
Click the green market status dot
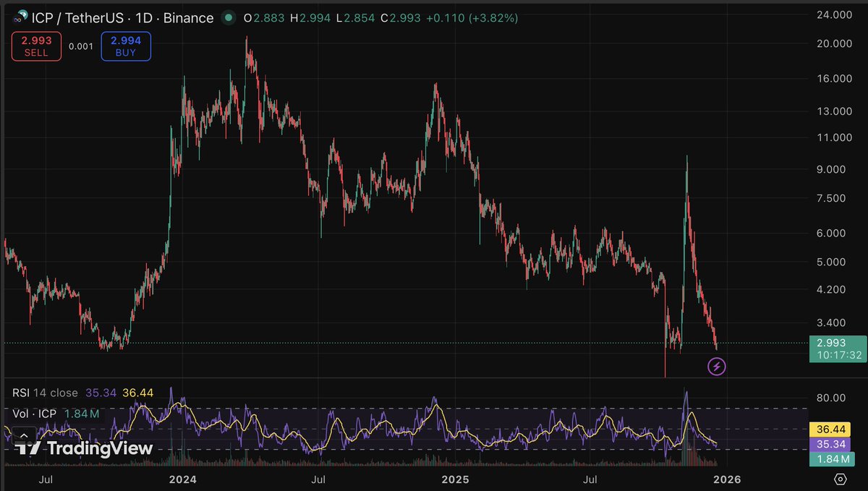tap(229, 17)
